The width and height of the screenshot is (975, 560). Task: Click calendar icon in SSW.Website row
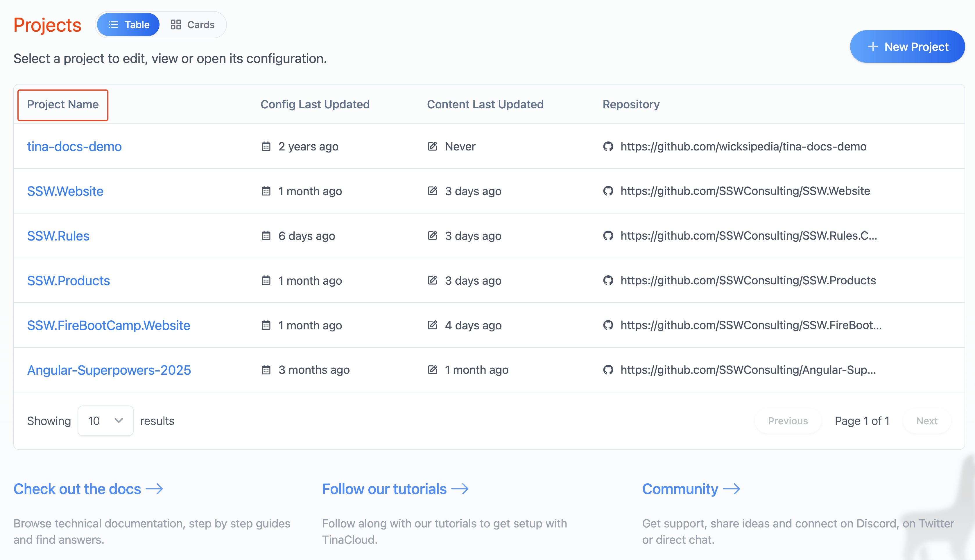[x=266, y=191]
